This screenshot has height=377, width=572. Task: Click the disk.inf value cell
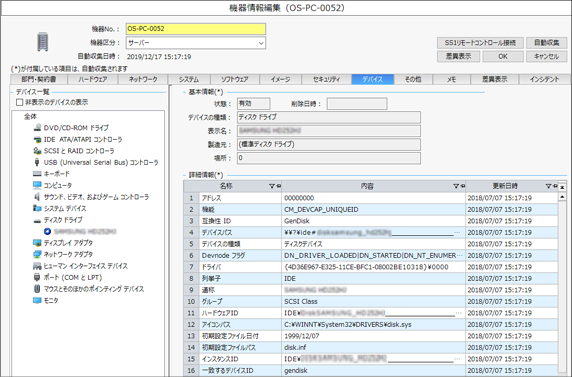(373, 347)
